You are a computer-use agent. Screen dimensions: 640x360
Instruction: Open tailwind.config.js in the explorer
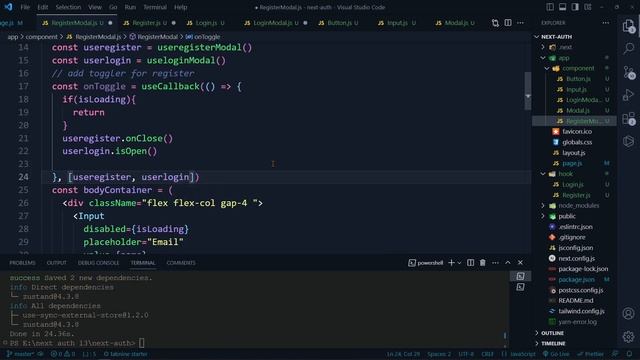581,311
